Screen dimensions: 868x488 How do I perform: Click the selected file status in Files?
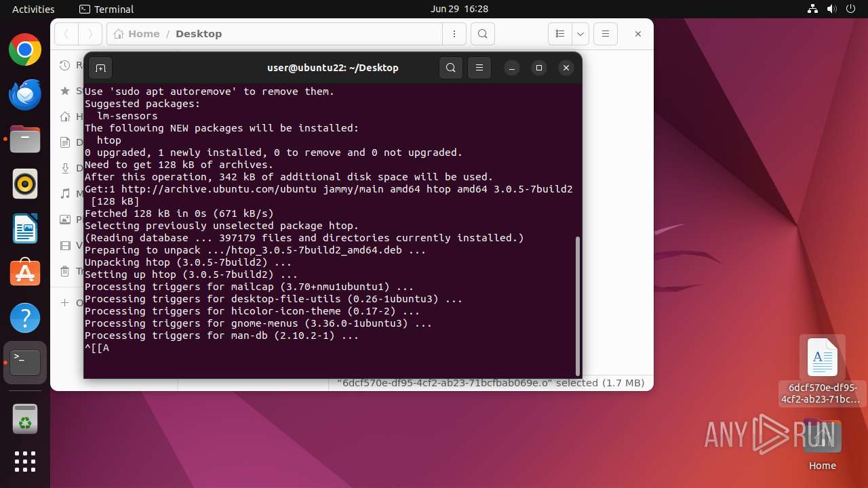pos(491,383)
